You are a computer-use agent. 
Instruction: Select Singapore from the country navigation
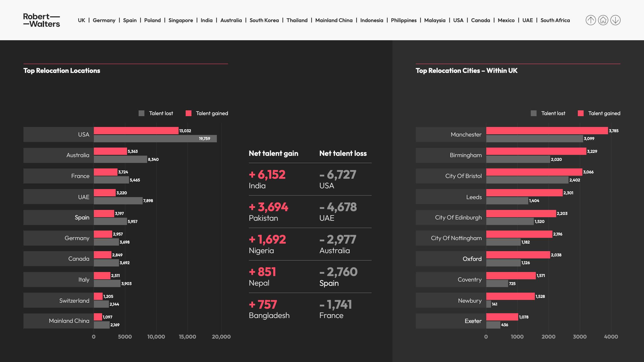coord(180,20)
